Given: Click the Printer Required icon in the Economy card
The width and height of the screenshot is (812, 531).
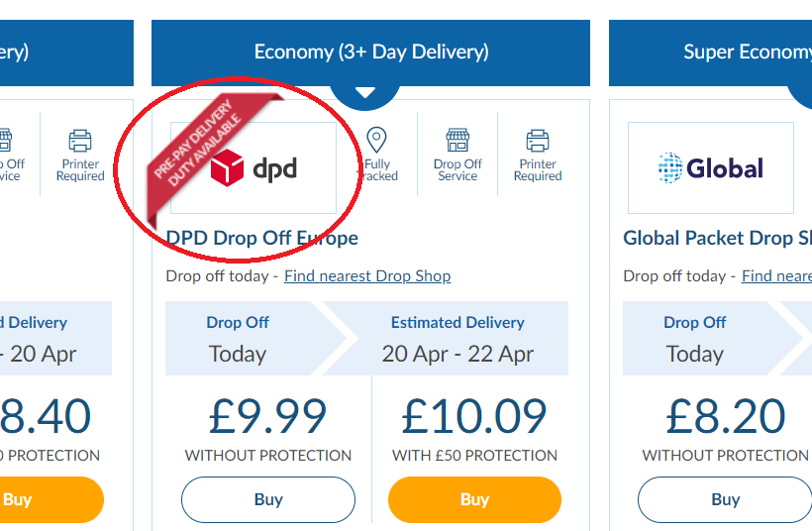Looking at the screenshot, I should pyautogui.click(x=538, y=141).
